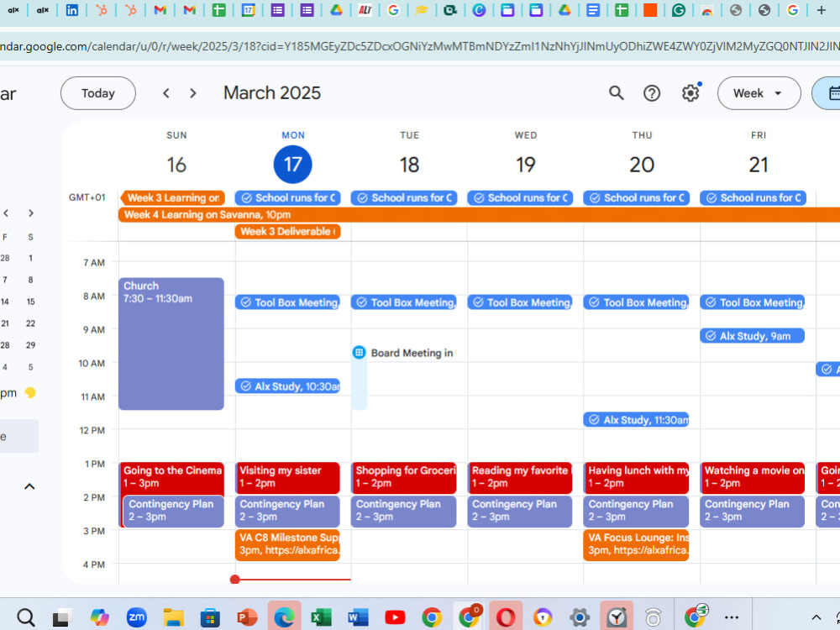The image size is (840, 630).
Task: Open Zoom from the taskbar
Action: click(x=137, y=617)
